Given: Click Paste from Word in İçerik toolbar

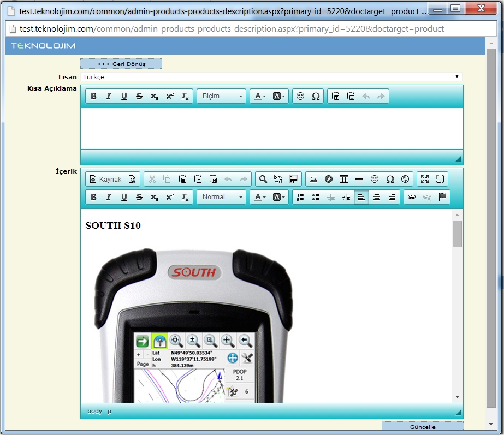Looking at the screenshot, I should [213, 179].
